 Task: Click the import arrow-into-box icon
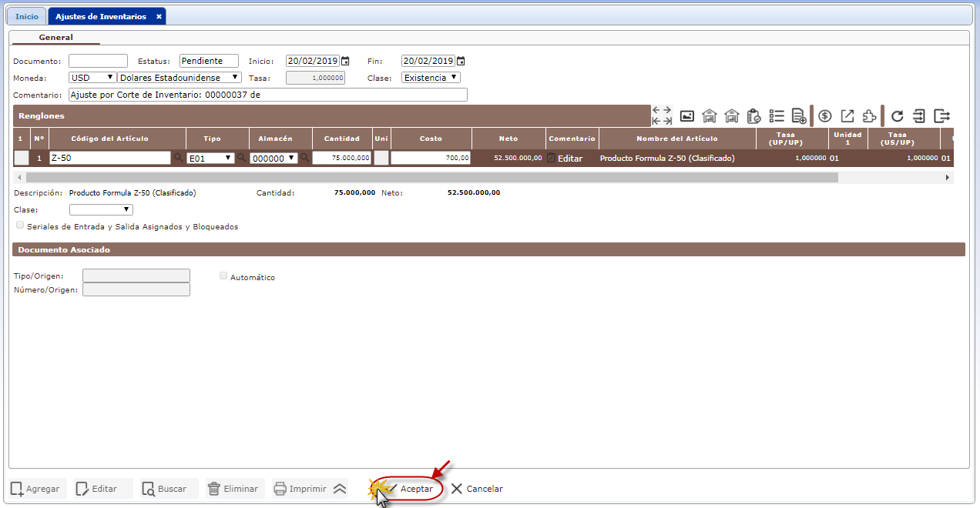[918, 116]
